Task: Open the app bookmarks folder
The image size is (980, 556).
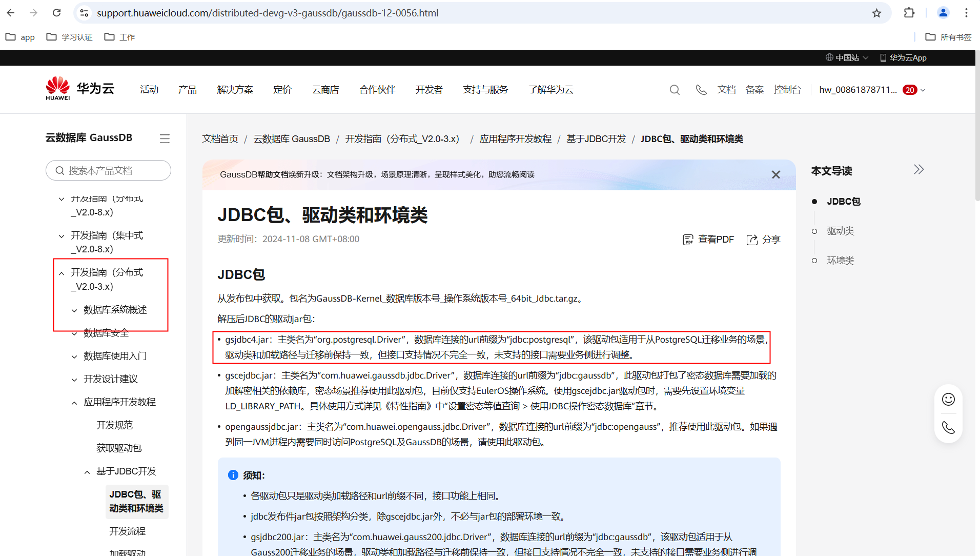Action: click(20, 37)
